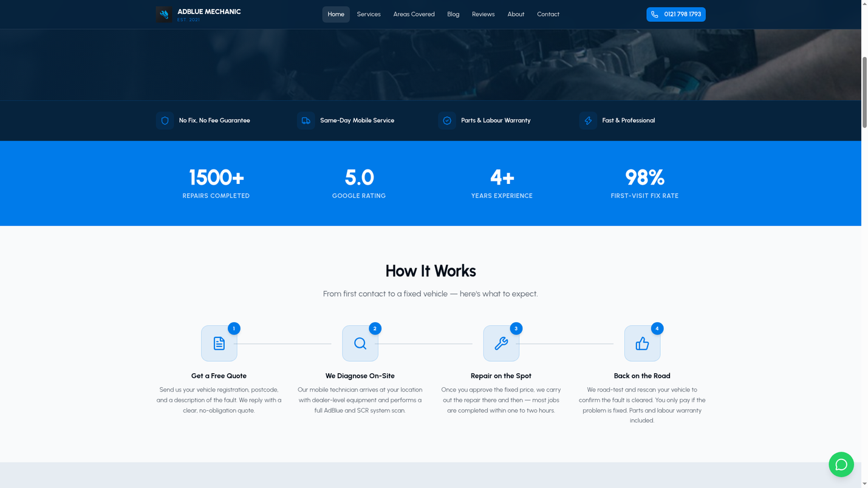868x488 pixels.
Task: Open the Home navigation item
Action: tap(336, 14)
